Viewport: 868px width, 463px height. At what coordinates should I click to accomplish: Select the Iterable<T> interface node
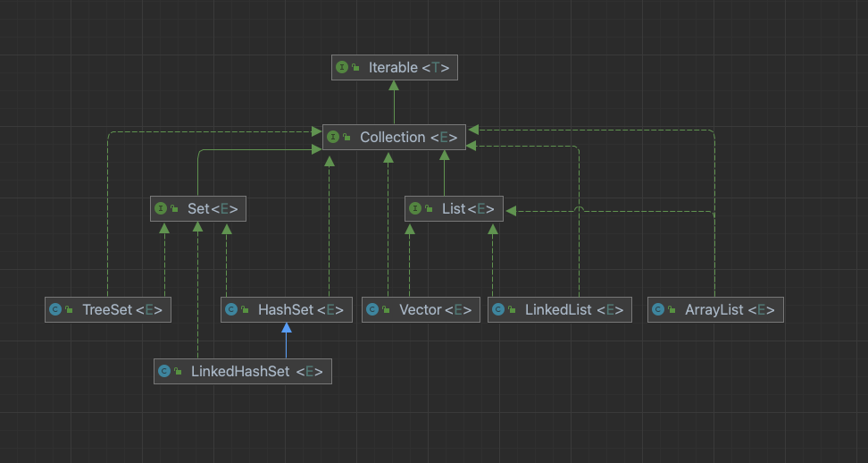coord(395,68)
